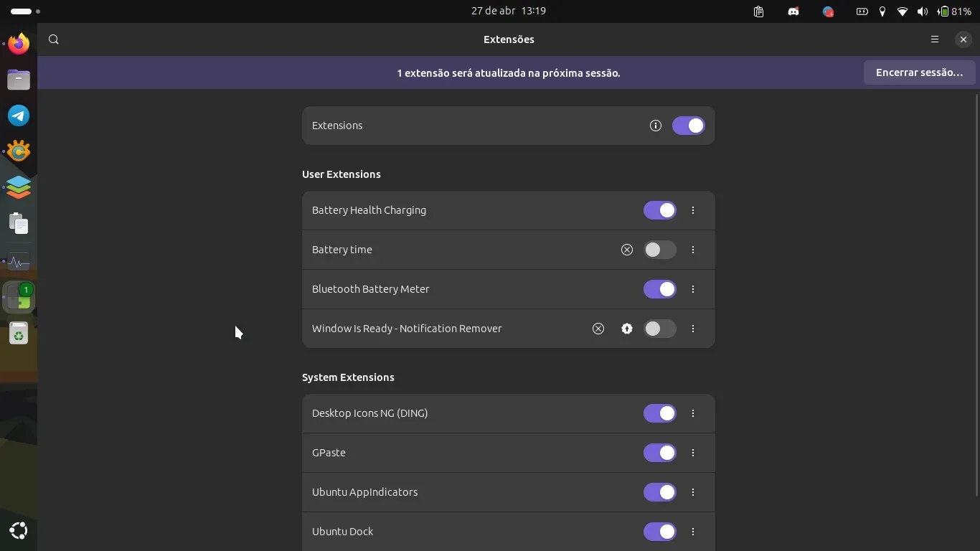Open Telegram from the dock

(19, 116)
